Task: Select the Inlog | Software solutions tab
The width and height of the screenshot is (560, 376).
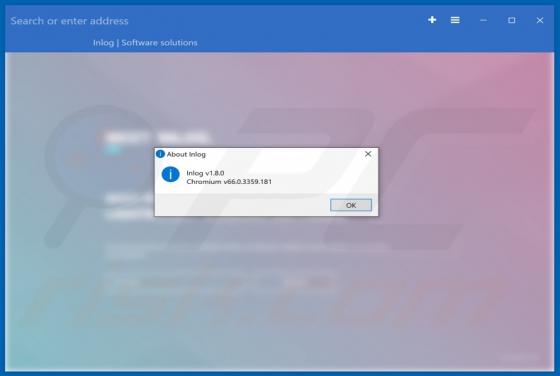Action: (x=145, y=42)
